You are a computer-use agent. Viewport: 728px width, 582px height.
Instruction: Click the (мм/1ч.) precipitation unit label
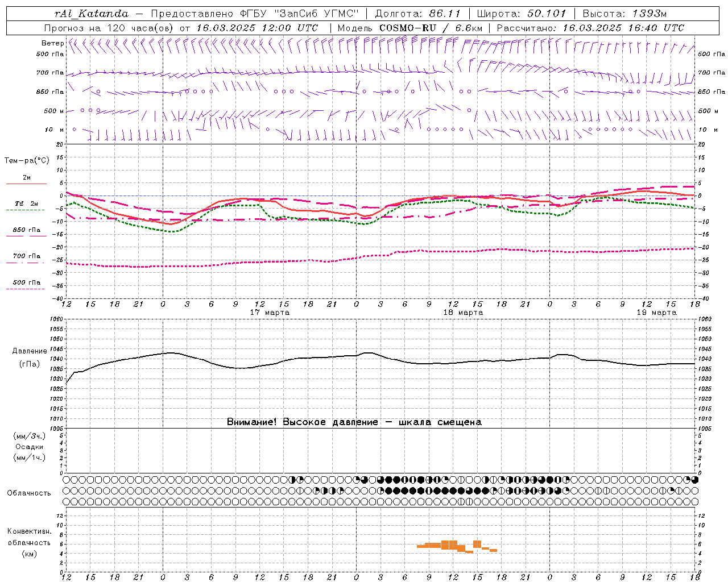tap(30, 458)
